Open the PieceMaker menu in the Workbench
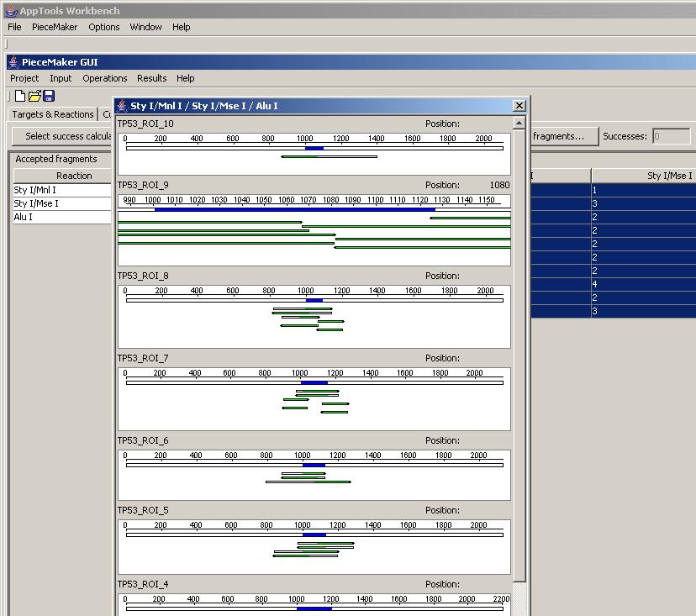Screen dimensions: 696x616 55,27
